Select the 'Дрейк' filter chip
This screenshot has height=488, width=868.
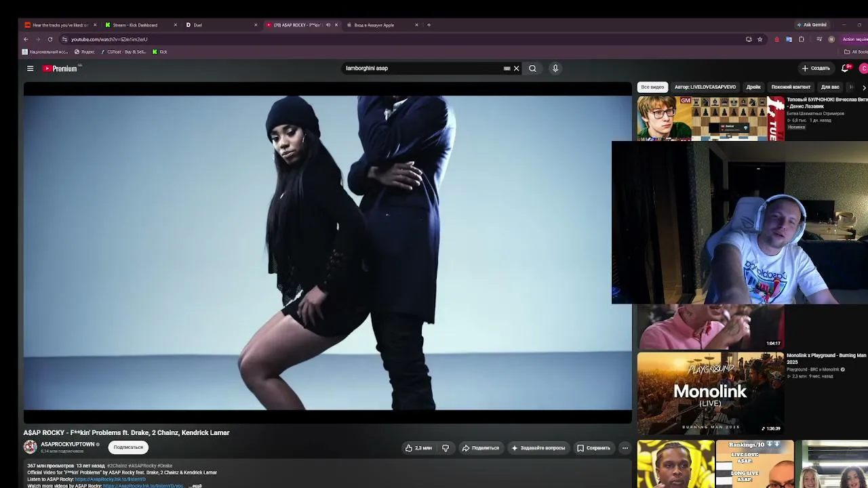753,87
